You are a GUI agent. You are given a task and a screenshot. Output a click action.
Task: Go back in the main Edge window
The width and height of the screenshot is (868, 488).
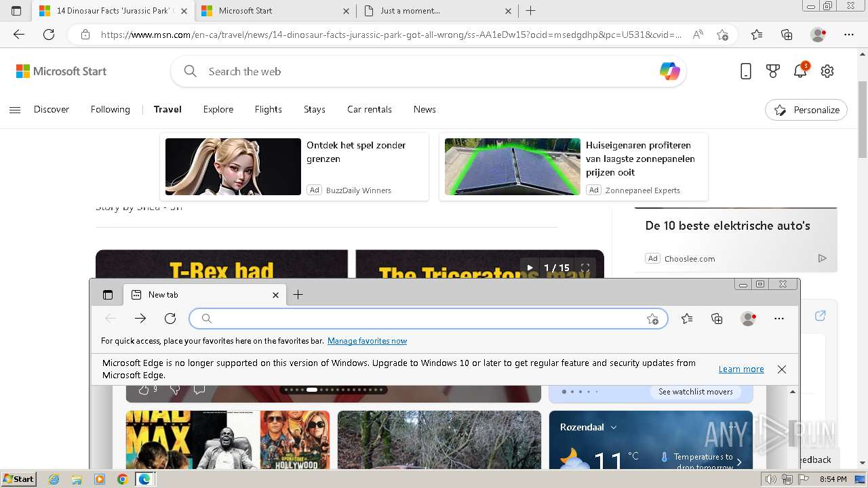pos(19,35)
